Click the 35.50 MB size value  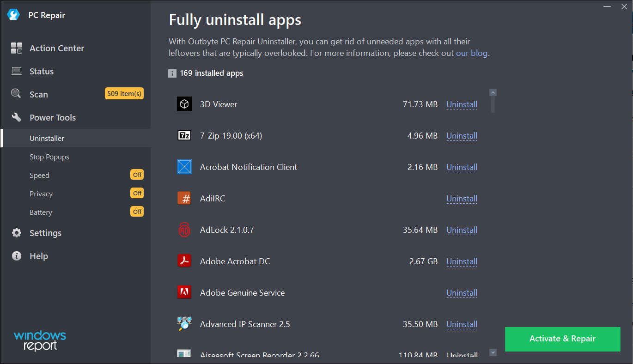[x=420, y=324]
